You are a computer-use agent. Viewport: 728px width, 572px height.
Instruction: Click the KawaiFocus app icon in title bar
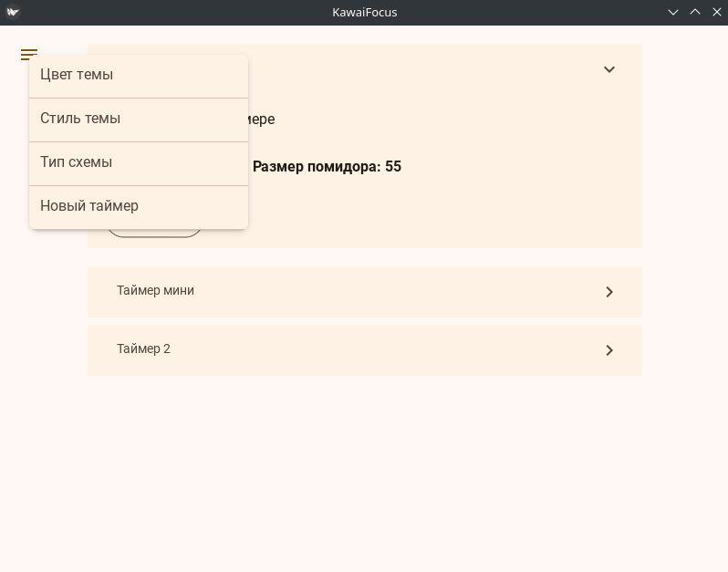(x=13, y=12)
